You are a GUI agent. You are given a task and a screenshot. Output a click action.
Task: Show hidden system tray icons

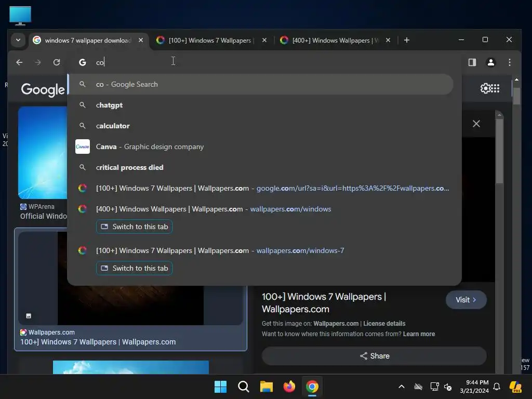tap(402, 387)
